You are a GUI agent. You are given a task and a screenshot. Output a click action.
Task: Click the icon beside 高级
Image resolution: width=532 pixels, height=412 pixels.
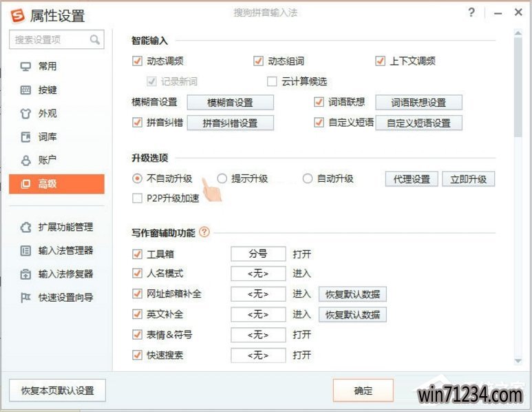coord(25,184)
